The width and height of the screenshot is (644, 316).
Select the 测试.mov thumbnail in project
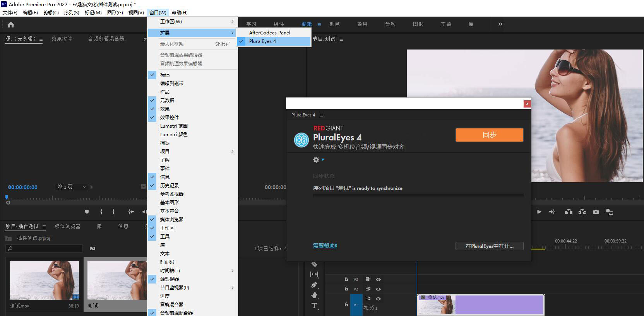(44, 280)
